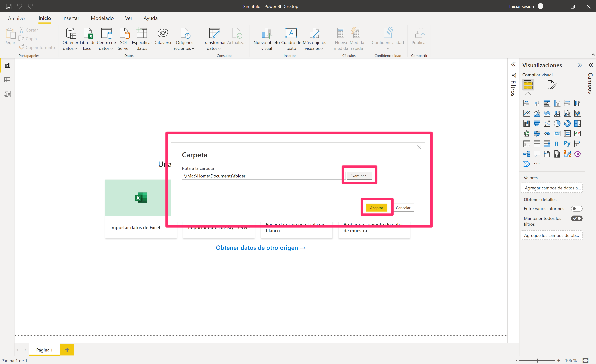The height and width of the screenshot is (364, 596).
Task: Switch to Report view in left sidebar
Action: (x=7, y=65)
